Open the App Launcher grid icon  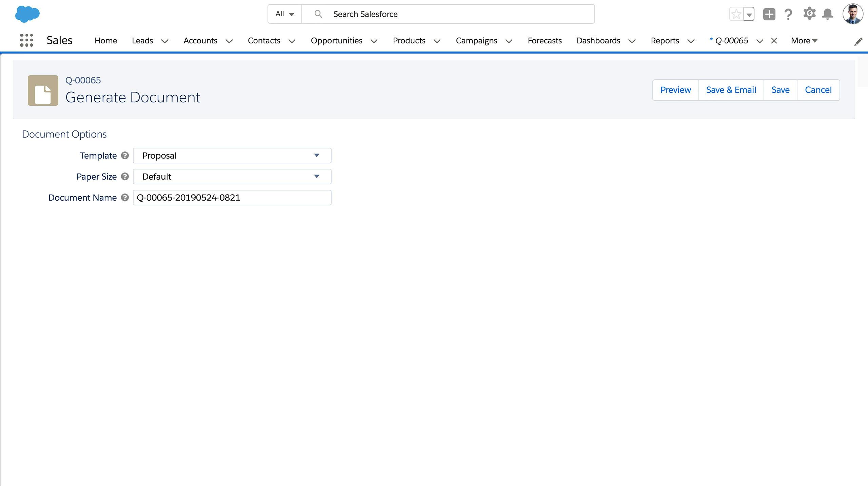[26, 40]
